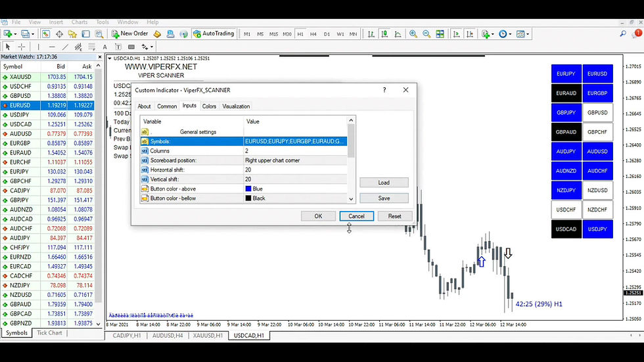Screen dimensions: 644x362
Task: Toggle the M15 timeframe button
Action: pos(273,34)
